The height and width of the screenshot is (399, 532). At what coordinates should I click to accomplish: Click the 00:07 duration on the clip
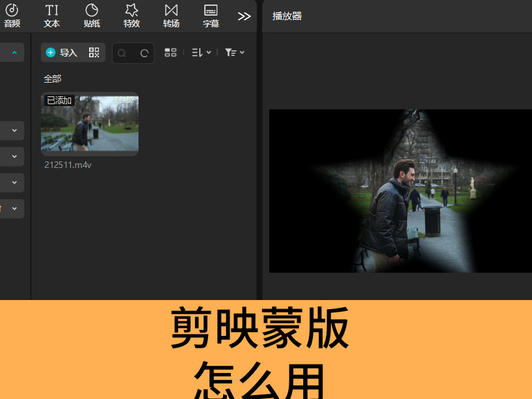click(x=124, y=100)
